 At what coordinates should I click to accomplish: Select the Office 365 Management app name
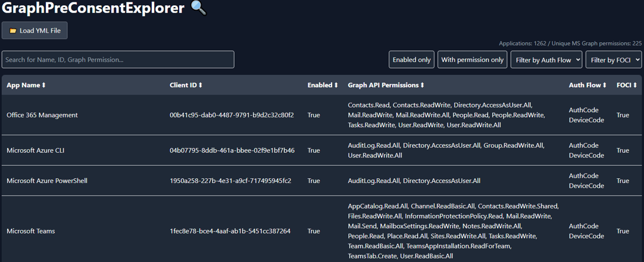42,115
